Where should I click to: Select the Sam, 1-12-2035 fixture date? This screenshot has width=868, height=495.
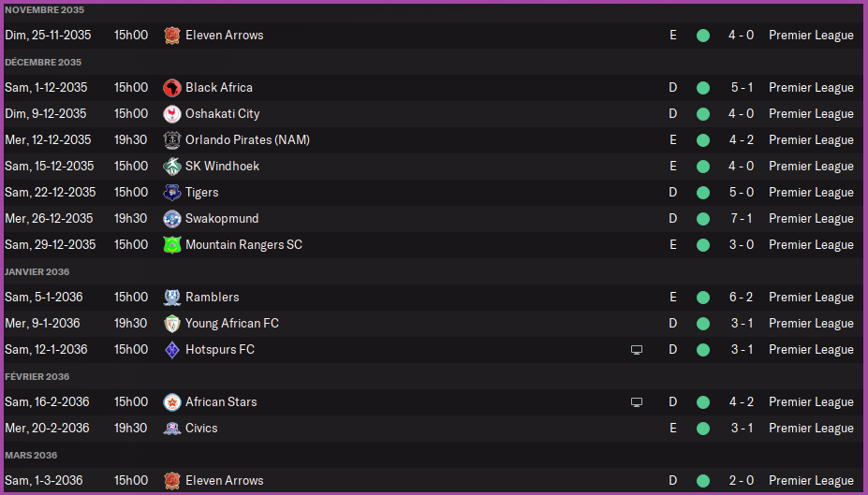pos(46,87)
